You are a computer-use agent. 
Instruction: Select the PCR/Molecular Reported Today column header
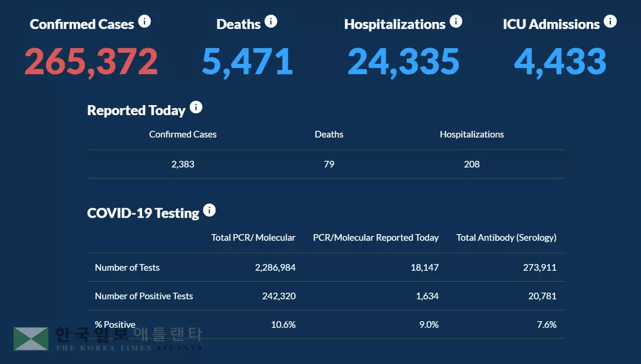pos(376,238)
